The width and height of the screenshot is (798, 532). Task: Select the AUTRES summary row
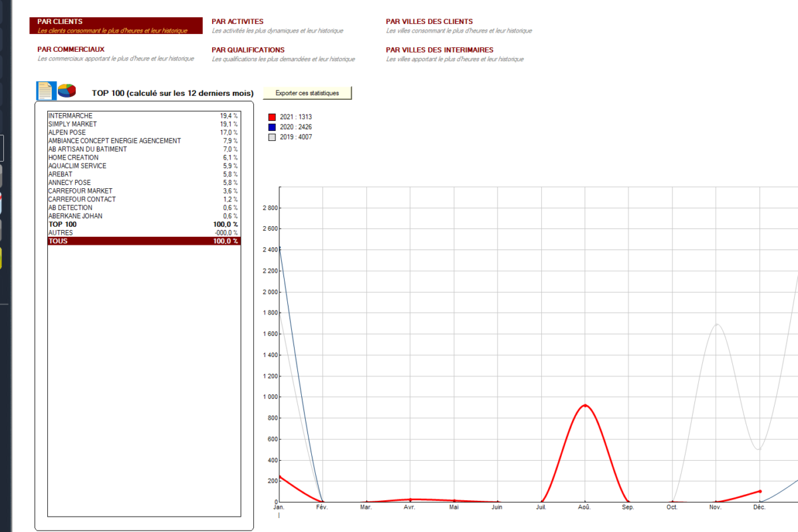(x=61, y=233)
